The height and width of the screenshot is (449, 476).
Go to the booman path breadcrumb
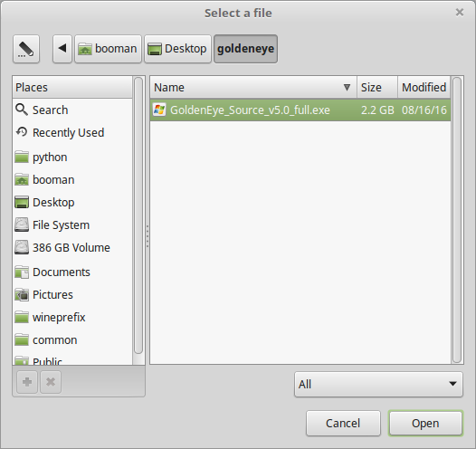[x=108, y=49]
